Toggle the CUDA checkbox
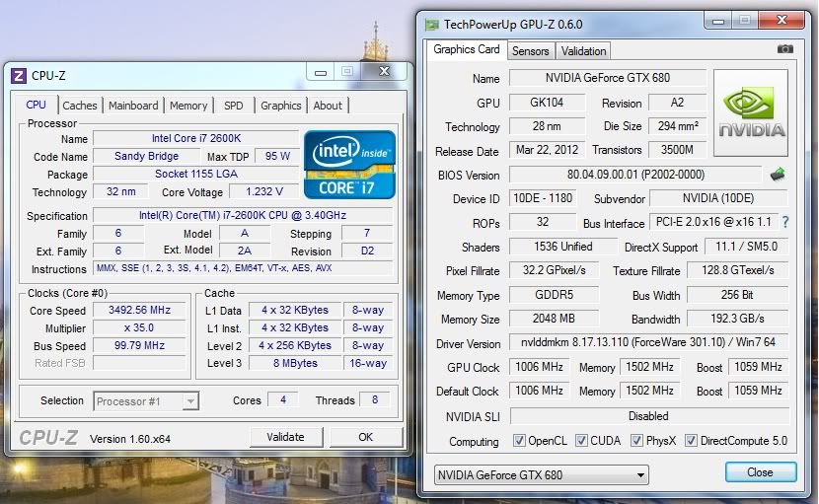 (x=581, y=440)
